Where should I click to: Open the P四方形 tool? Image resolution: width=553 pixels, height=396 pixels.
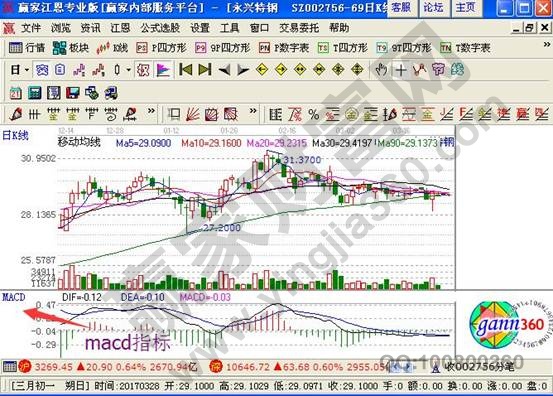(161, 48)
